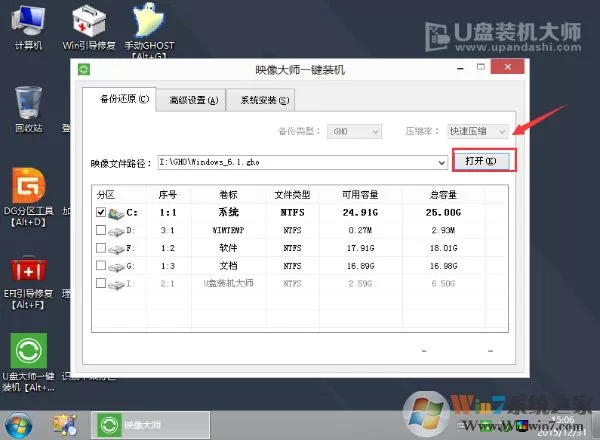The height and width of the screenshot is (440, 600).
Task: Uncheck the C: partition checkbox
Action: pyautogui.click(x=101, y=212)
